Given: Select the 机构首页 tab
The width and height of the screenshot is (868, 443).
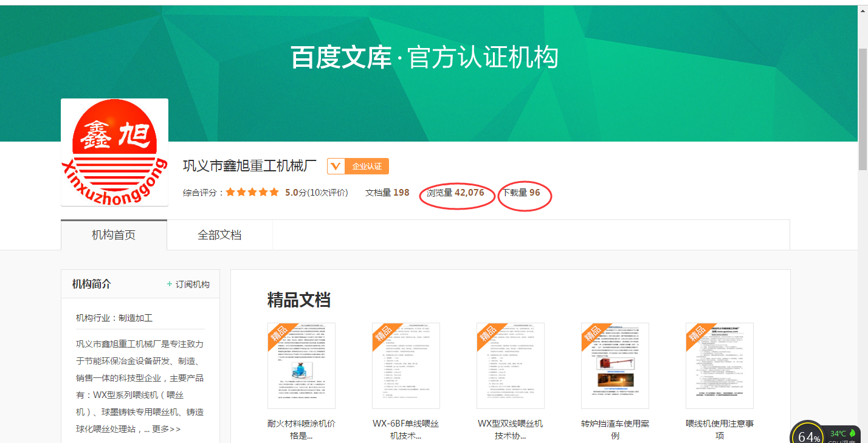Looking at the screenshot, I should pyautogui.click(x=114, y=235).
